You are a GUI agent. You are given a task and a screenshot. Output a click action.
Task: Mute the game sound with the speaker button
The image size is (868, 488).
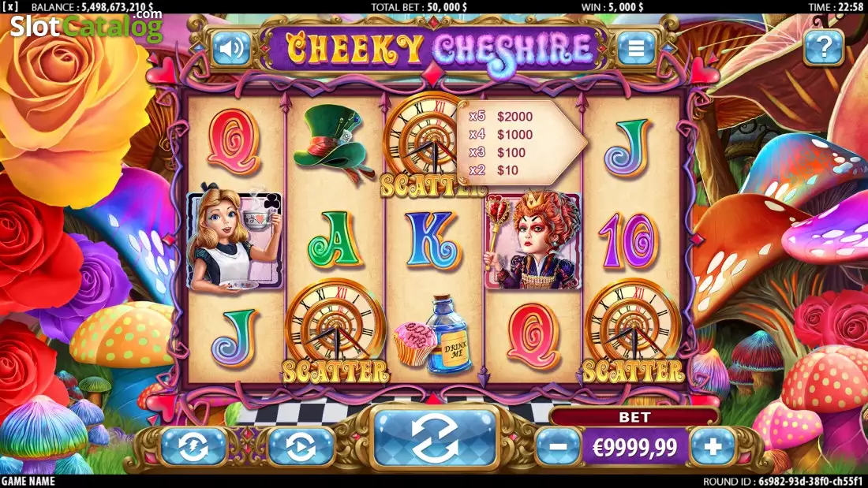tap(231, 49)
